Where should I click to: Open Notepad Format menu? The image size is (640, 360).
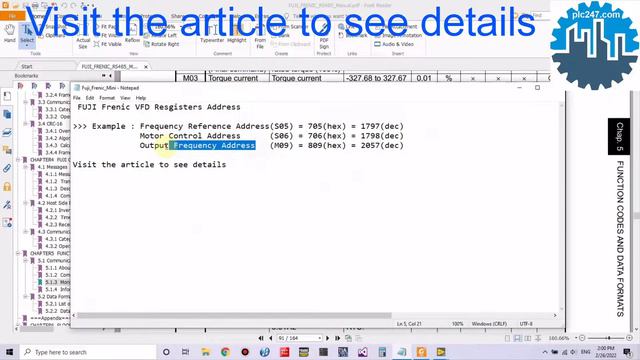coord(107,98)
